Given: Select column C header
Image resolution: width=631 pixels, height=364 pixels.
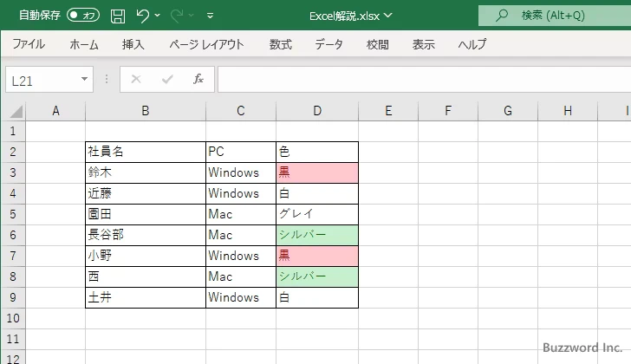Looking at the screenshot, I should coord(241,111).
